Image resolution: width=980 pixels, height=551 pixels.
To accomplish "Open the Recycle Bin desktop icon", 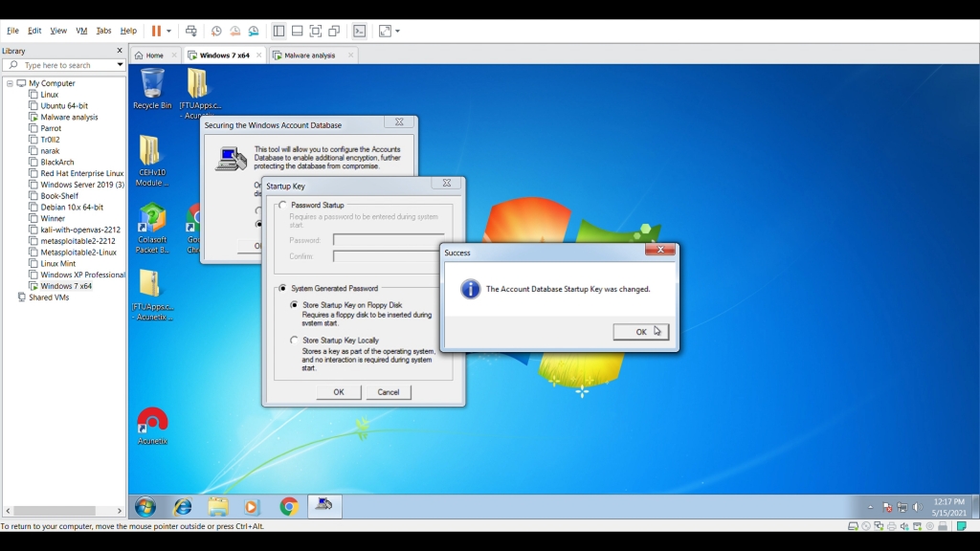I will 152,89.
